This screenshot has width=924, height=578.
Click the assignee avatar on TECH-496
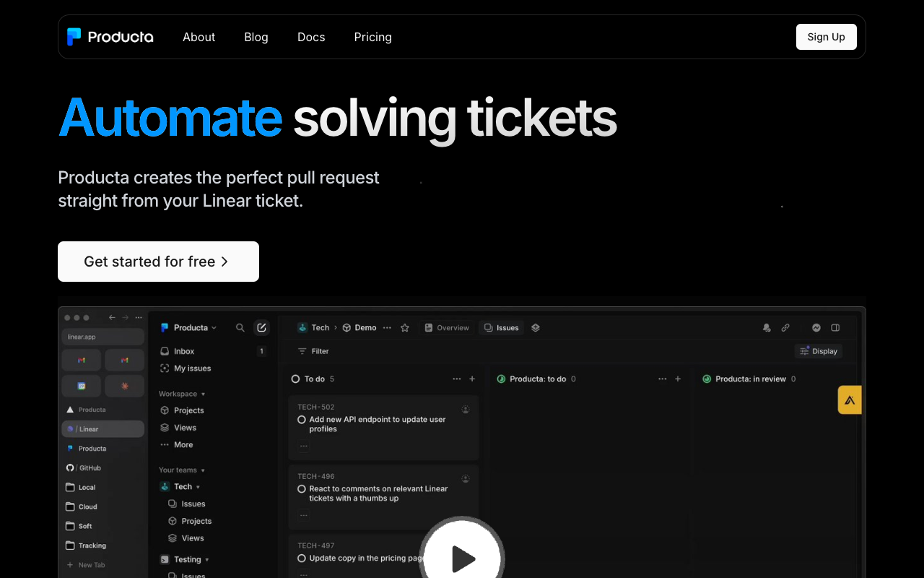pyautogui.click(x=466, y=478)
